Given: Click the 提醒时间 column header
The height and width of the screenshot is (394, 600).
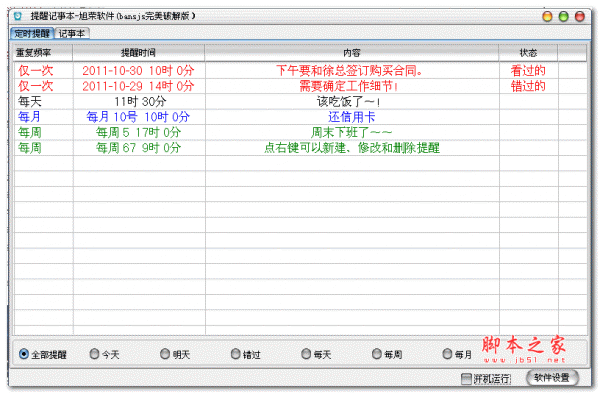Looking at the screenshot, I should (139, 53).
